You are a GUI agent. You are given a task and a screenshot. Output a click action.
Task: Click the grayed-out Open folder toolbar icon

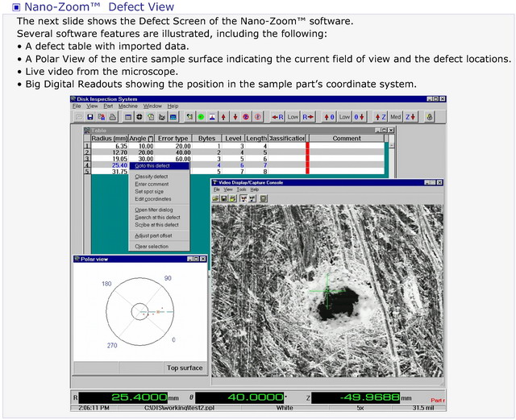point(79,117)
